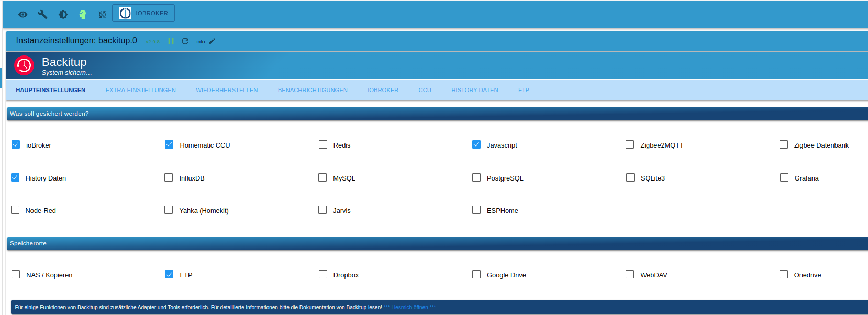This screenshot has width=868, height=315.
Task: Click the red Backitup clock logo
Action: 24,65
